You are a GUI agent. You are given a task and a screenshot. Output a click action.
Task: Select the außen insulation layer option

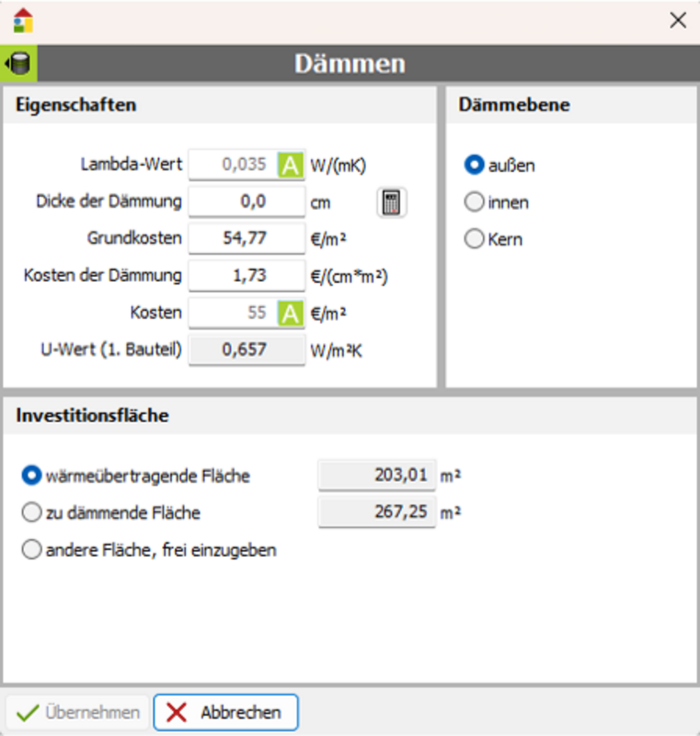point(475,166)
